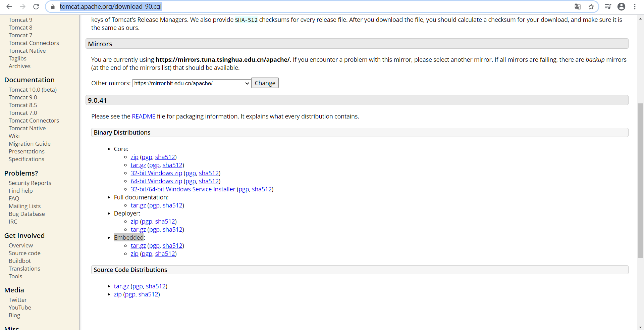Open Bug Database link

point(27,214)
